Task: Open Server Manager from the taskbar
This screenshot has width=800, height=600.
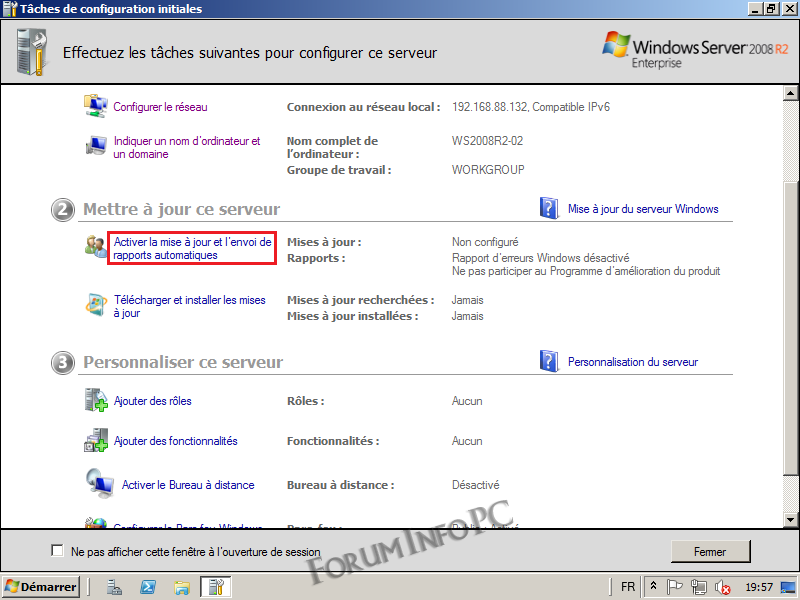Action: (114, 587)
